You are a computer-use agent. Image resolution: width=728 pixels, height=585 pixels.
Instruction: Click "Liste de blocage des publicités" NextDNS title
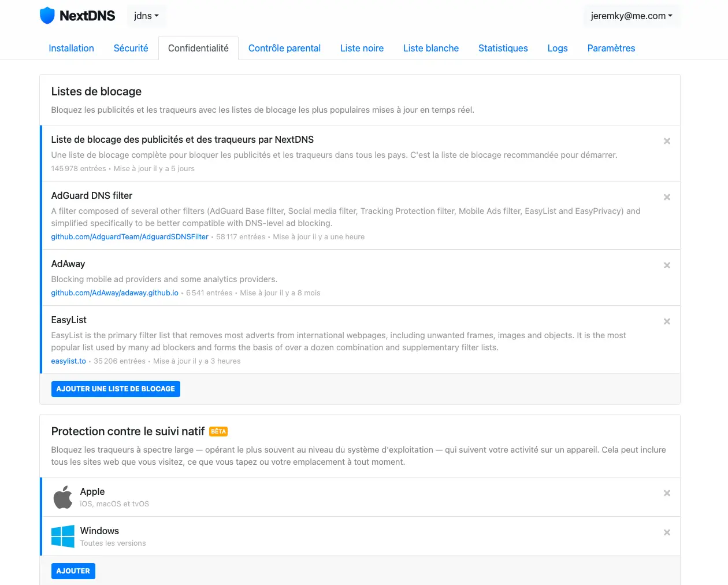click(183, 139)
